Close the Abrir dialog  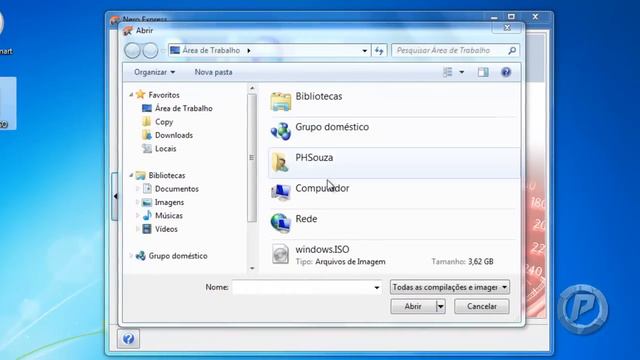pyautogui.click(x=507, y=28)
